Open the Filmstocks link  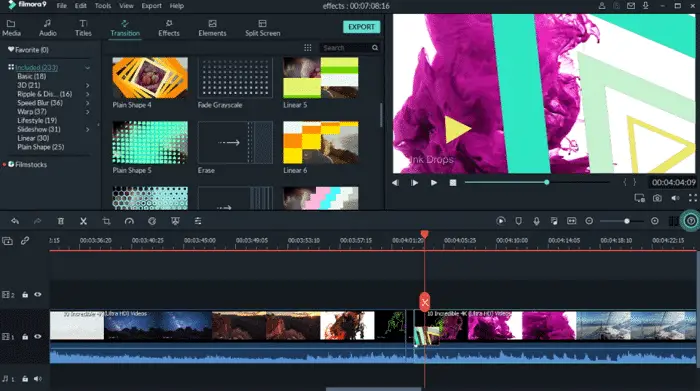[x=30, y=165]
